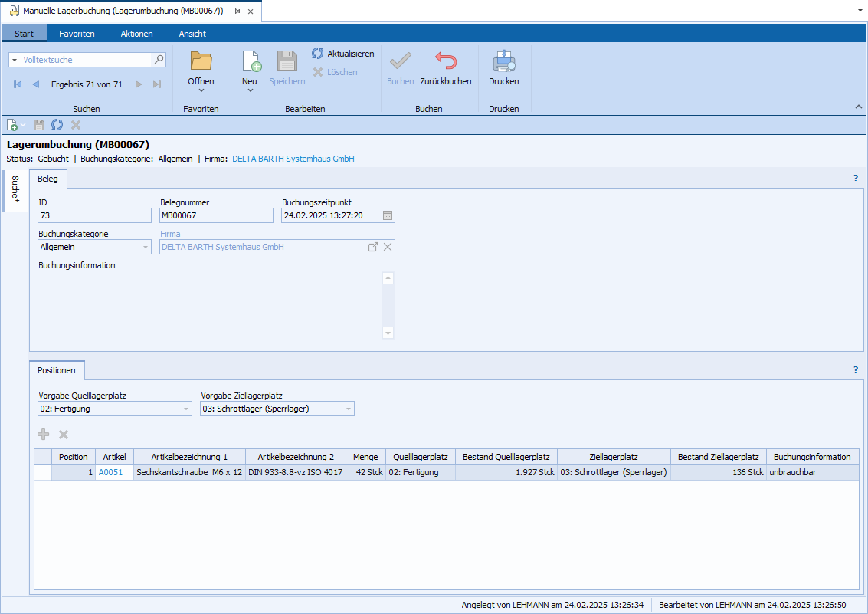Open the Öffnen favorites folder icon

[x=201, y=62]
